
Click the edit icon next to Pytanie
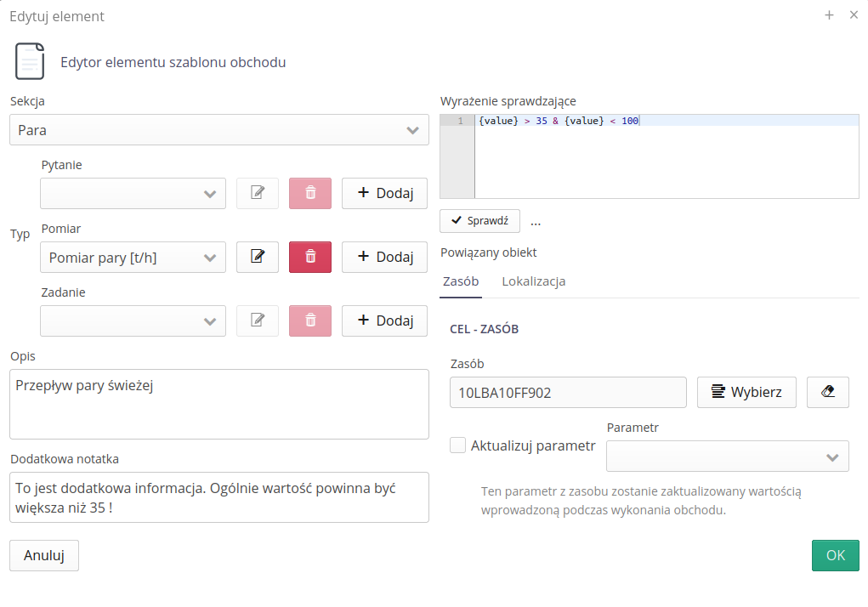pos(257,193)
